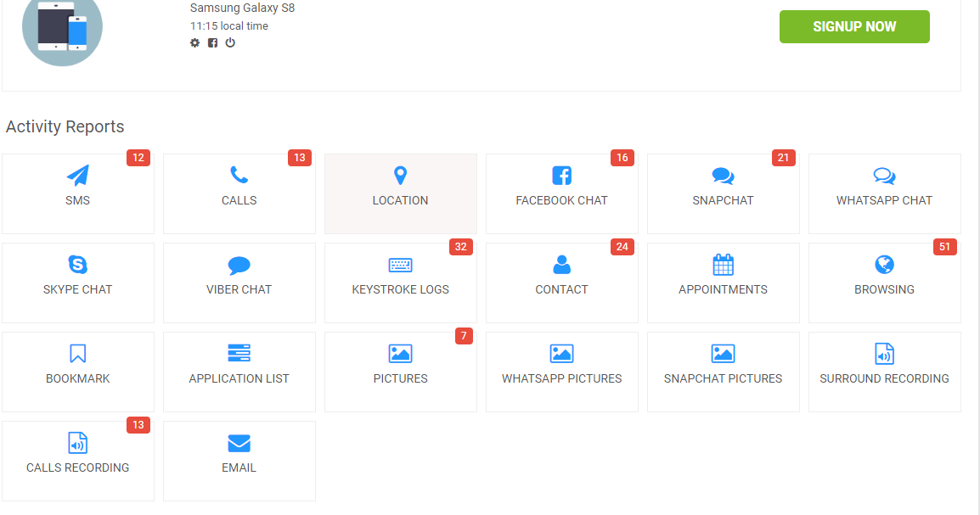Click the Facebook Chat logo icon
The image size is (980, 515).
562,176
